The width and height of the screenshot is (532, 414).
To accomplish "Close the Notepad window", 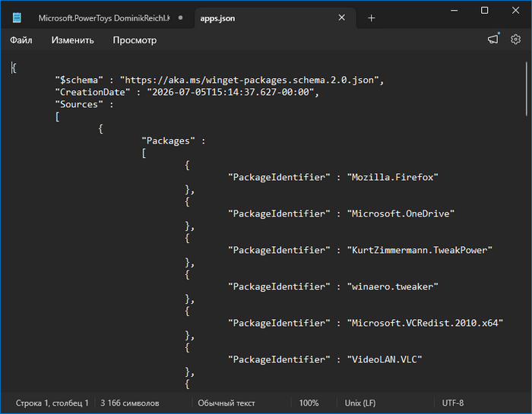I will click(x=515, y=11).
